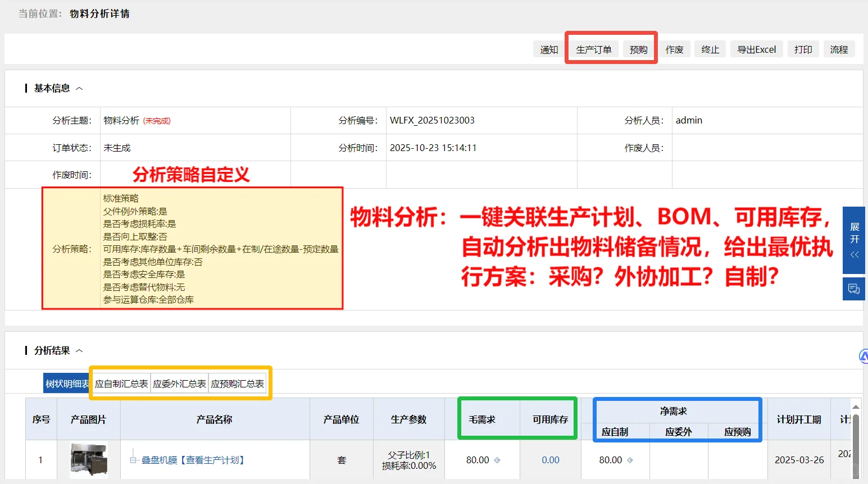Click the 预购 button
Viewport: 868px width, 484px height.
pos(638,49)
